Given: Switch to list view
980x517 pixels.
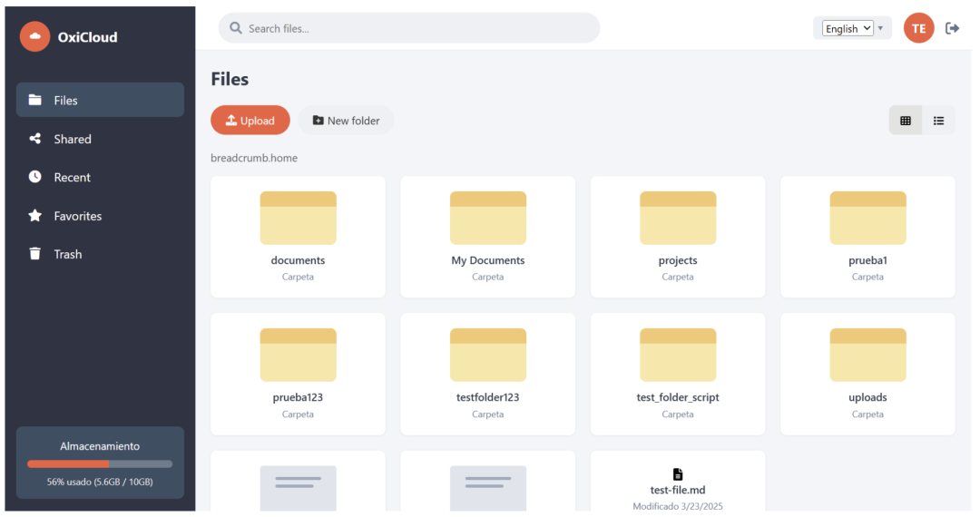Looking at the screenshot, I should [x=939, y=121].
